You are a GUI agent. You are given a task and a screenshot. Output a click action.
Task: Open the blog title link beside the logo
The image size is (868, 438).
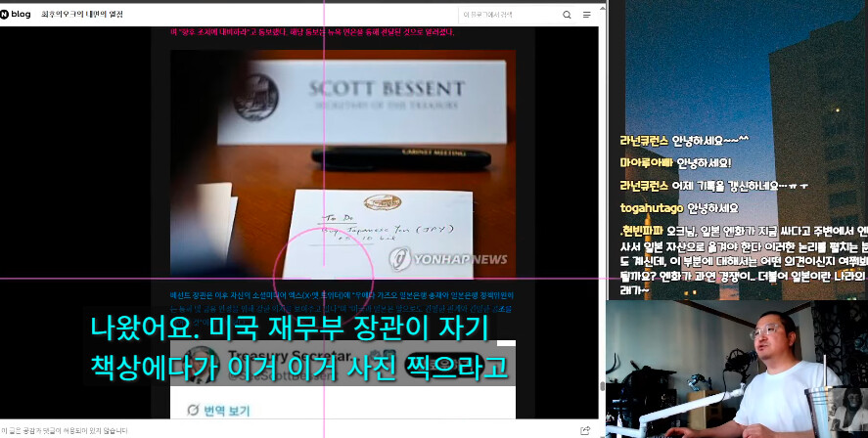point(82,15)
